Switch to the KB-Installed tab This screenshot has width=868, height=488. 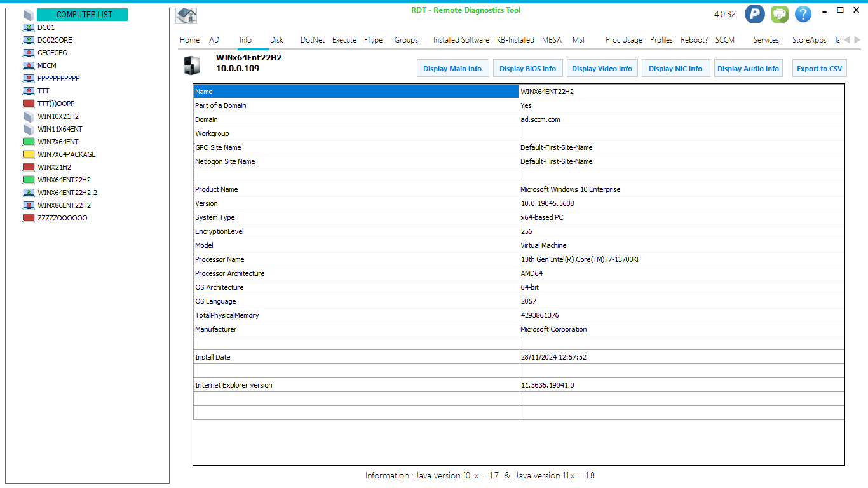(515, 40)
